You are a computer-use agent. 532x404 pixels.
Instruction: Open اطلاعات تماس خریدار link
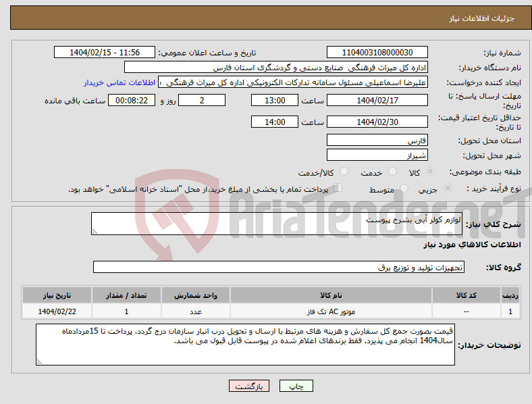tap(119, 82)
